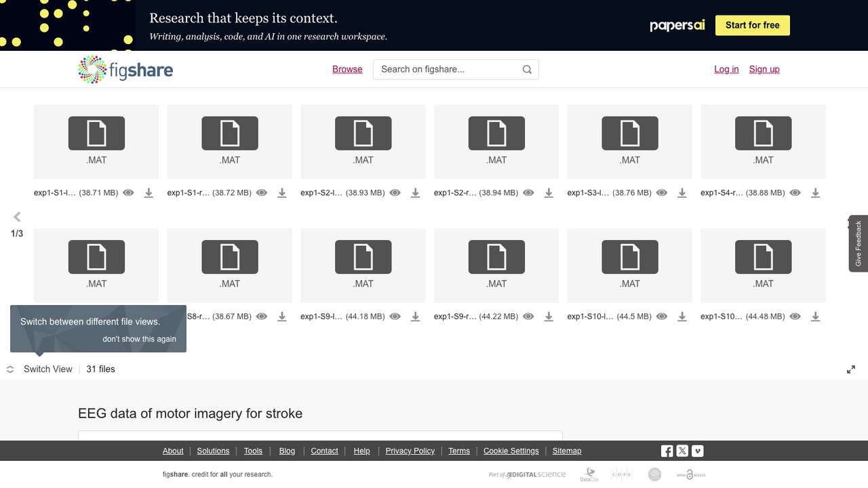868x488 pixels.
Task: Open fullscreen file viewer
Action: (851, 369)
